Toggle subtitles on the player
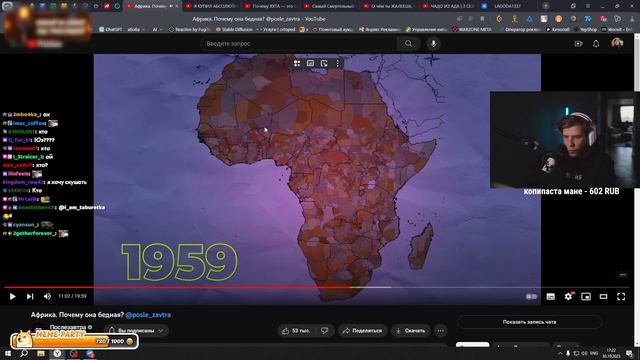 tap(551, 297)
